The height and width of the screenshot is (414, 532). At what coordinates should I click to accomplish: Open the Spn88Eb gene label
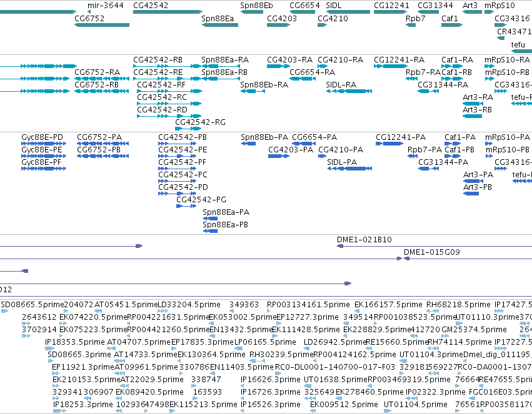coord(256,6)
